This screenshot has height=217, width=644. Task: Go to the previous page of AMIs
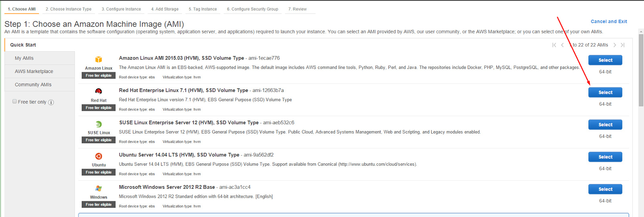(x=562, y=45)
